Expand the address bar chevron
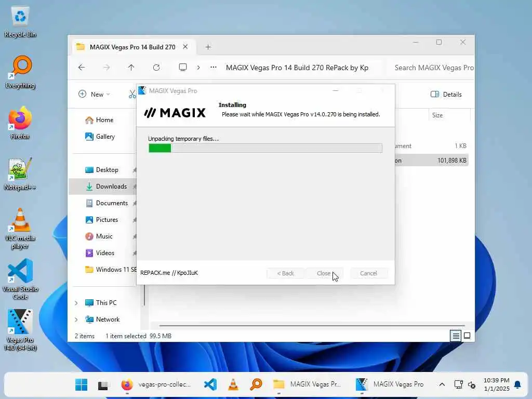 198,68
